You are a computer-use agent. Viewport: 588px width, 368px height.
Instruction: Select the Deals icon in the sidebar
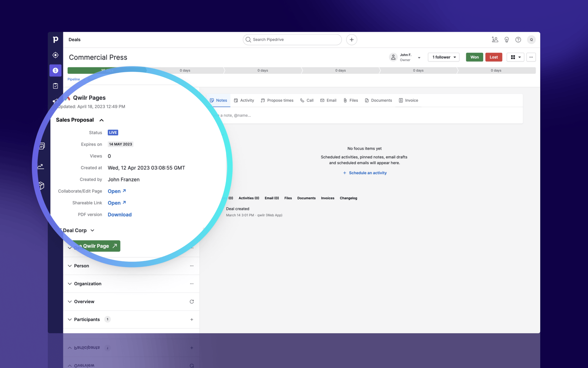click(55, 70)
